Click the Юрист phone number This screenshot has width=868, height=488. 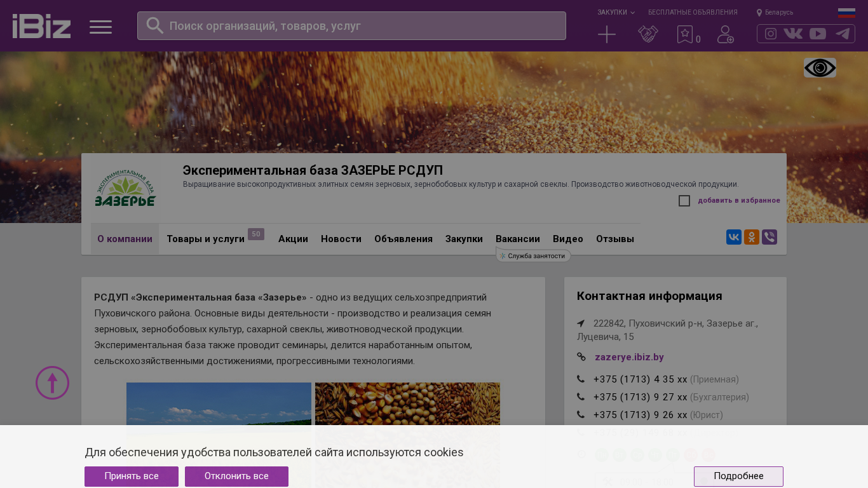coord(641,415)
